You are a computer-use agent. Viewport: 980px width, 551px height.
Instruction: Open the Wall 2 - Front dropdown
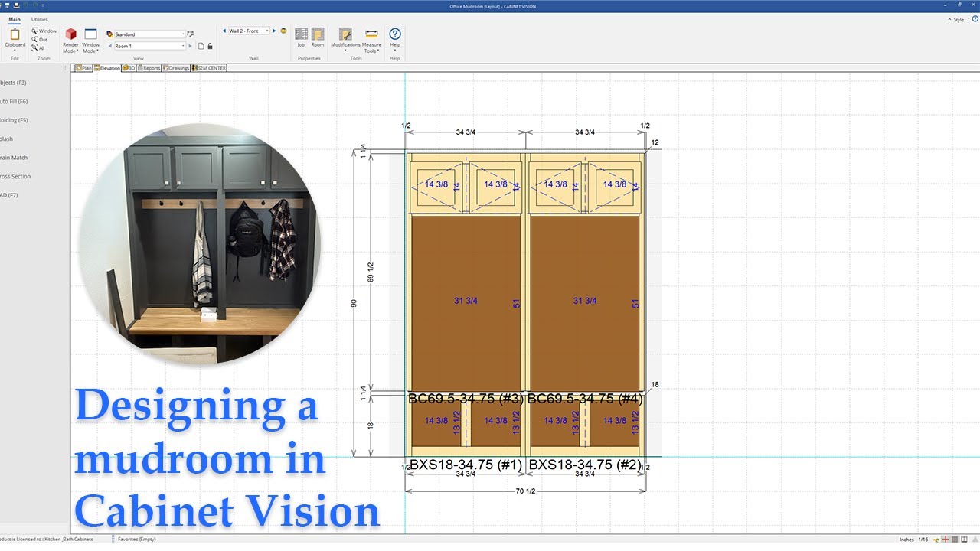click(250, 31)
